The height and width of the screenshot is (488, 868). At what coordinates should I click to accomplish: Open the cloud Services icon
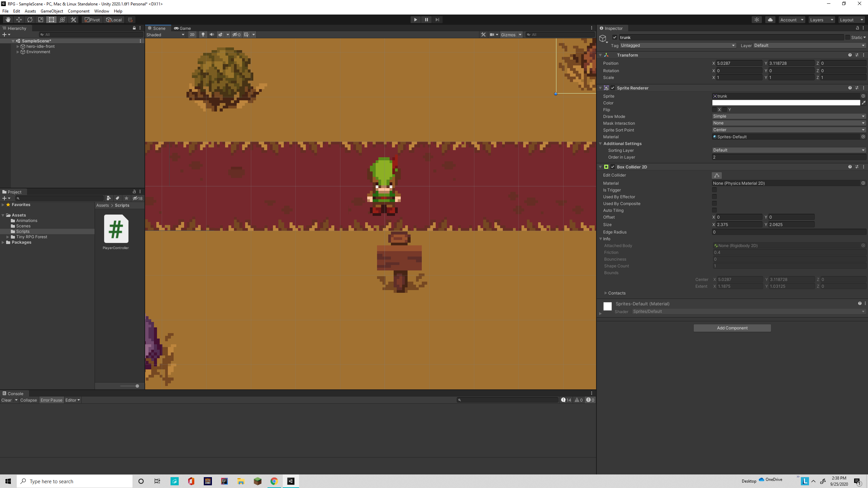(x=770, y=20)
